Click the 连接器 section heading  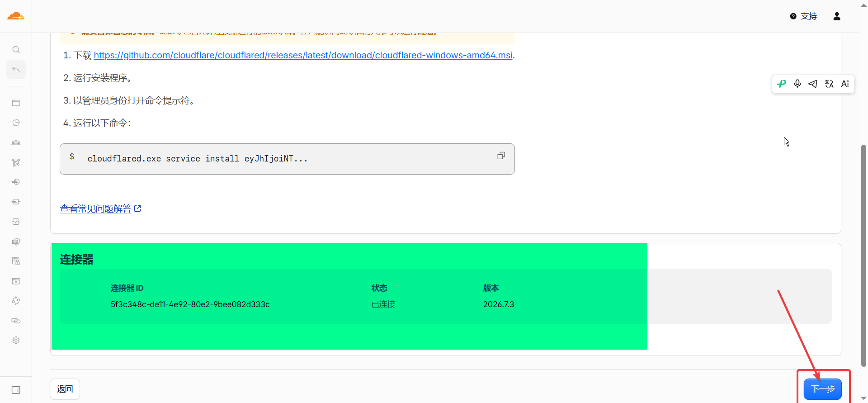(76, 260)
